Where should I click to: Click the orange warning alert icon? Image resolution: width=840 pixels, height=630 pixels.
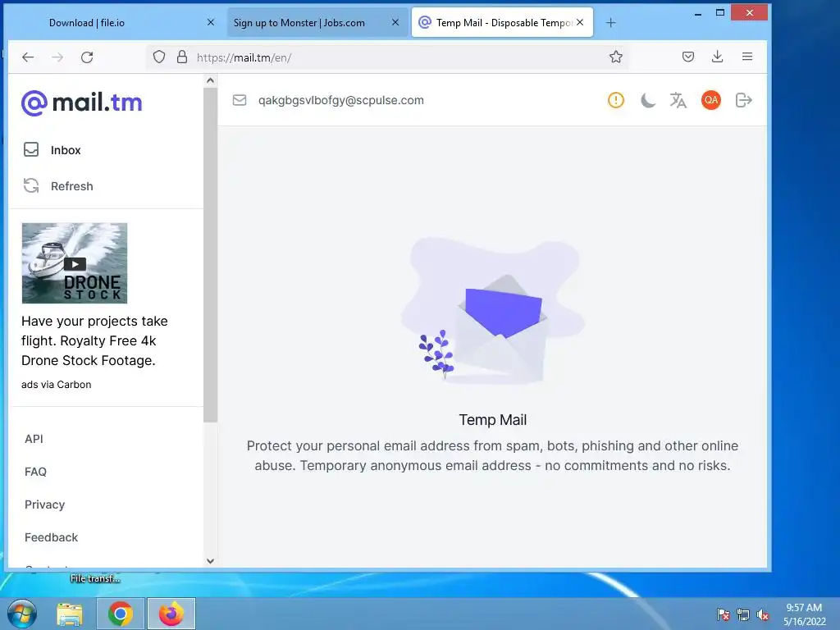tap(616, 100)
